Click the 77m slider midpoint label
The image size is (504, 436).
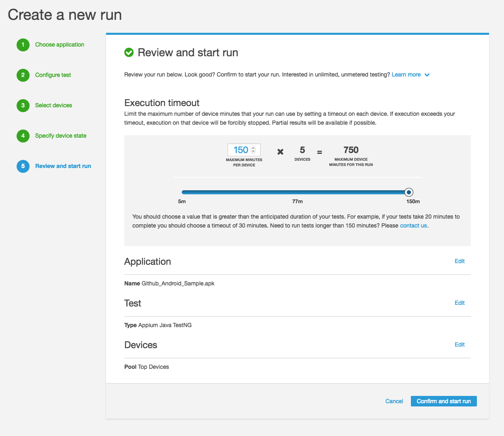coord(298,201)
